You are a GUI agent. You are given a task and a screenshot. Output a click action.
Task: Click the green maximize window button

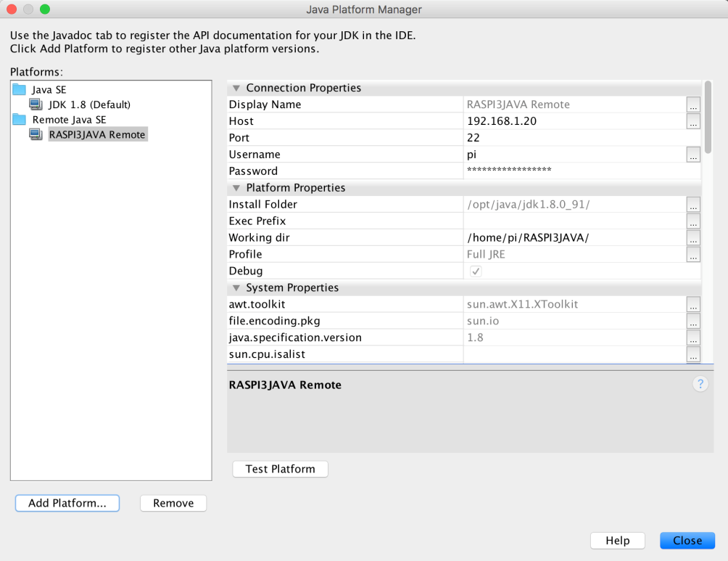44,9
